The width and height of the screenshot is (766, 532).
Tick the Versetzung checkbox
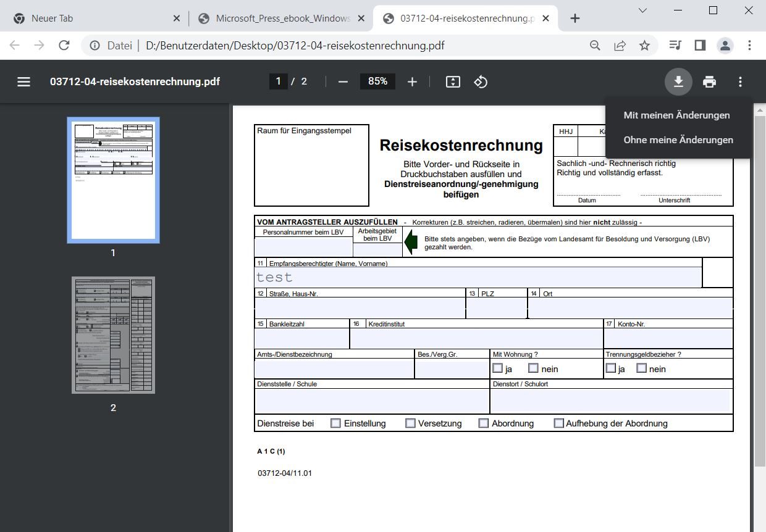click(x=410, y=423)
